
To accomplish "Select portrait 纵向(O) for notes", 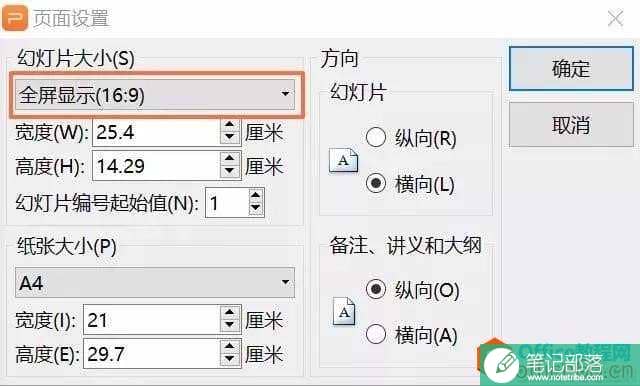I will 413,290.
